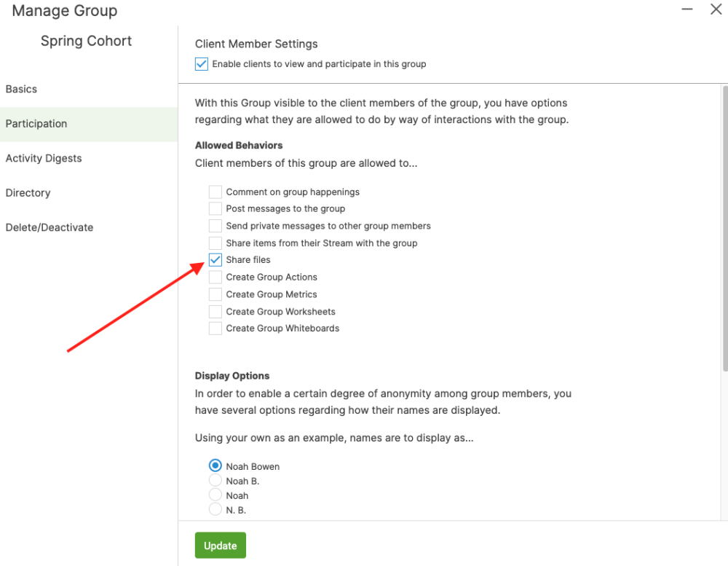Open Delete/Deactivate options
Screen dimensions: 728x566
click(50, 227)
